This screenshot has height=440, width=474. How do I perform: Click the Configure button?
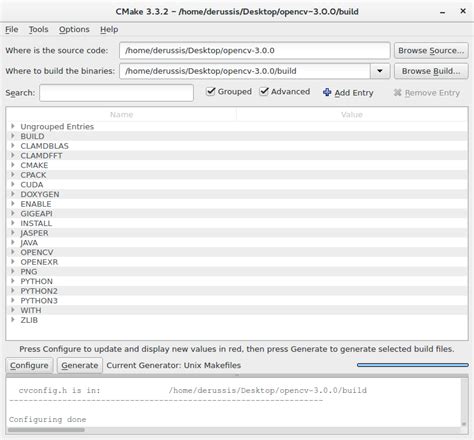point(29,365)
